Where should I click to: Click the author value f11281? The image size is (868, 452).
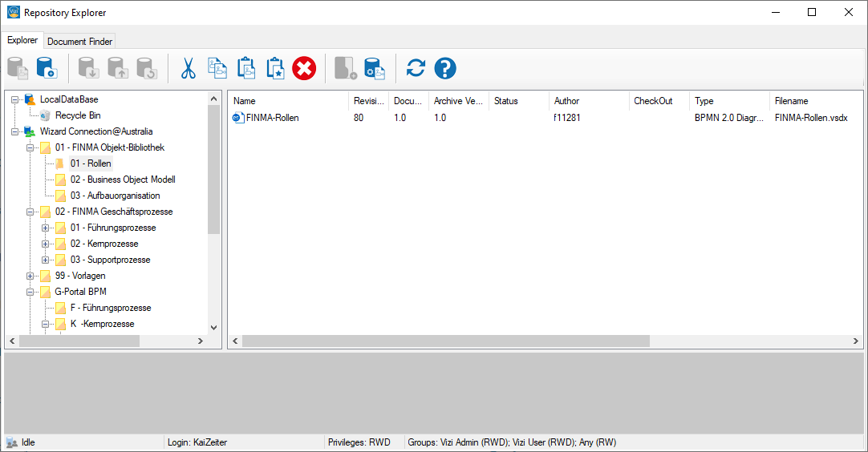(x=567, y=117)
